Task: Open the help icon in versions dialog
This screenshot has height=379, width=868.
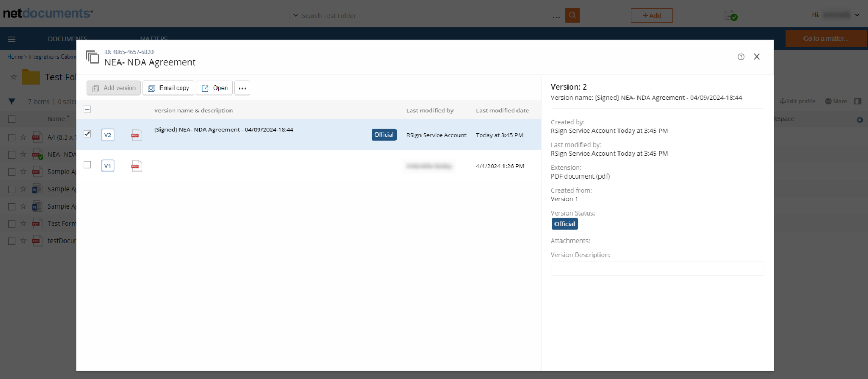Action: [x=741, y=57]
